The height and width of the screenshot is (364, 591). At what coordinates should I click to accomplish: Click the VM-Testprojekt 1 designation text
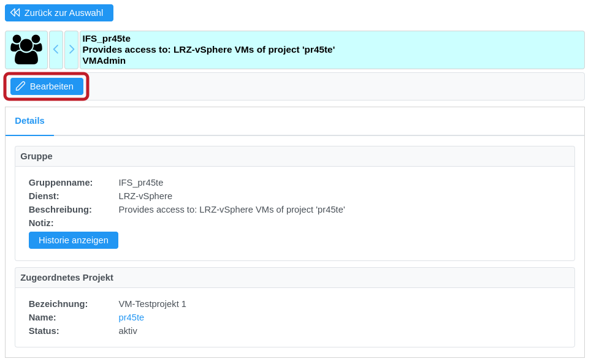(x=153, y=304)
